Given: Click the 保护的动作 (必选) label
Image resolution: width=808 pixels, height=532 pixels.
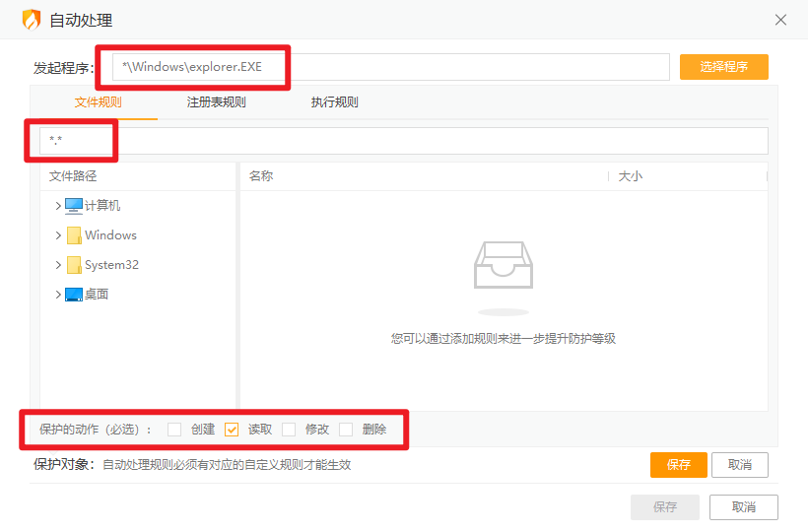Looking at the screenshot, I should [96, 430].
